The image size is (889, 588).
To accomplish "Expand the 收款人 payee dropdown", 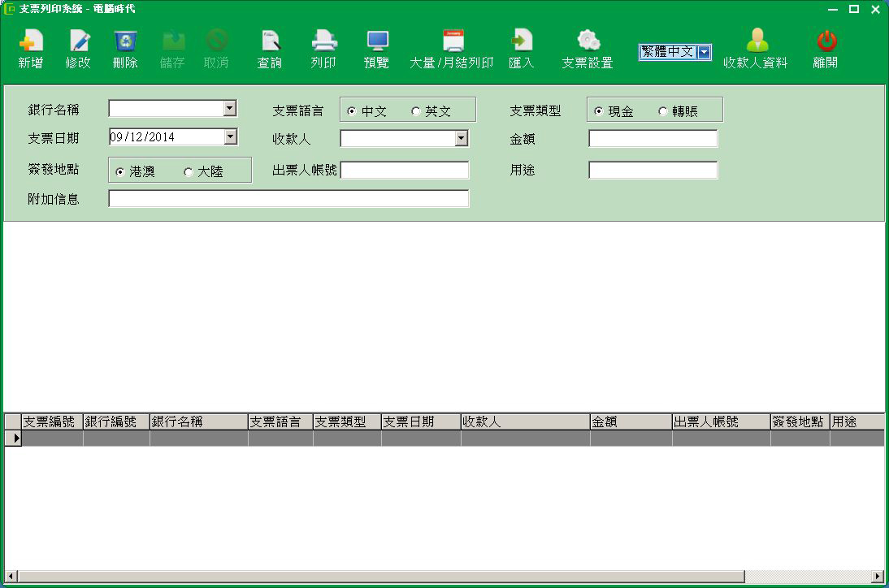I will [462, 139].
